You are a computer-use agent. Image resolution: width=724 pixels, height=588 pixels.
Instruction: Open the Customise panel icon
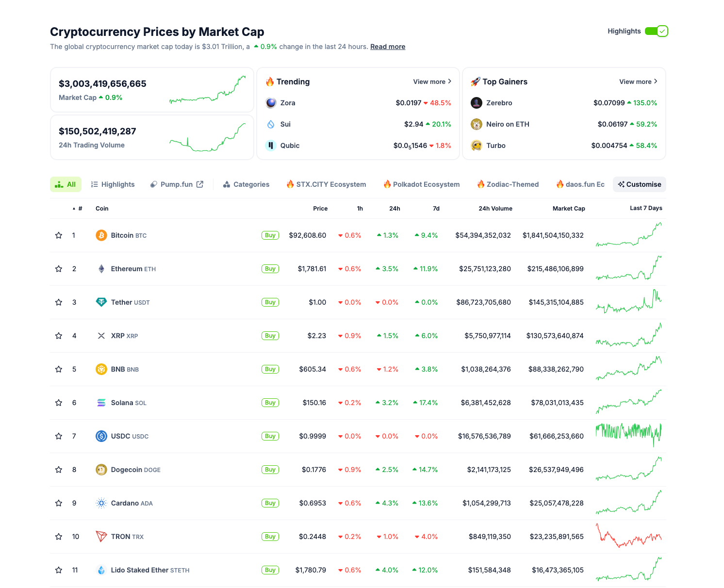621,184
